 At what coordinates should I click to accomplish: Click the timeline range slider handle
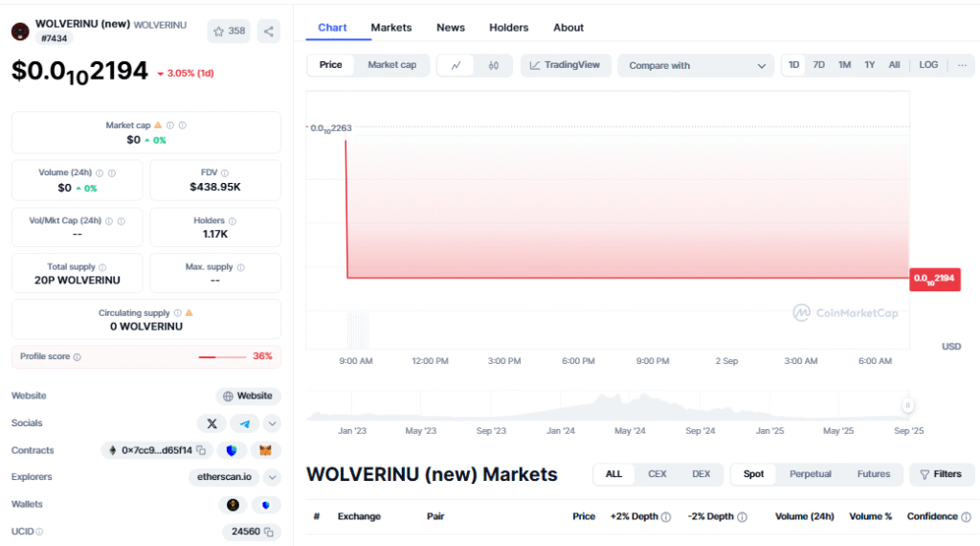(x=907, y=405)
